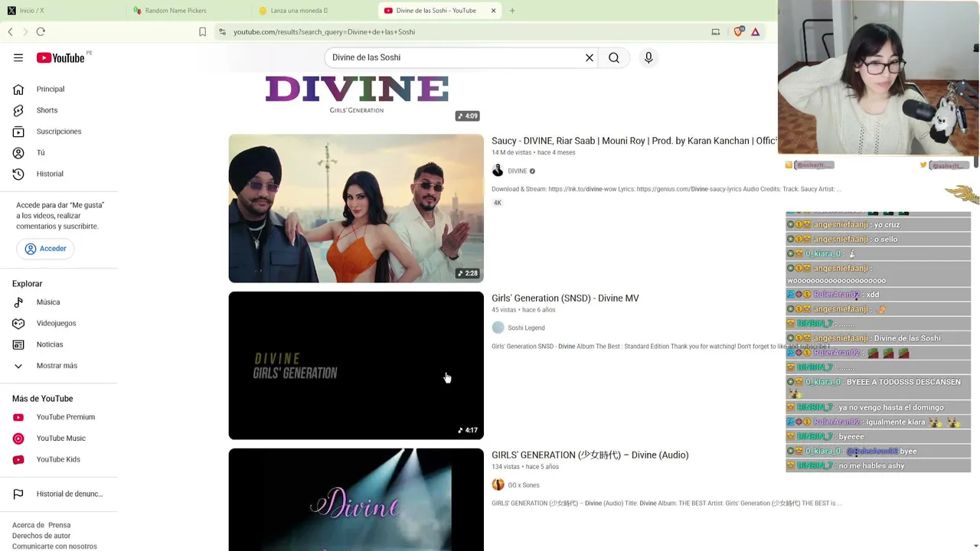Open Brave Shields icon
The width and height of the screenshot is (980, 551).
[x=738, y=31]
